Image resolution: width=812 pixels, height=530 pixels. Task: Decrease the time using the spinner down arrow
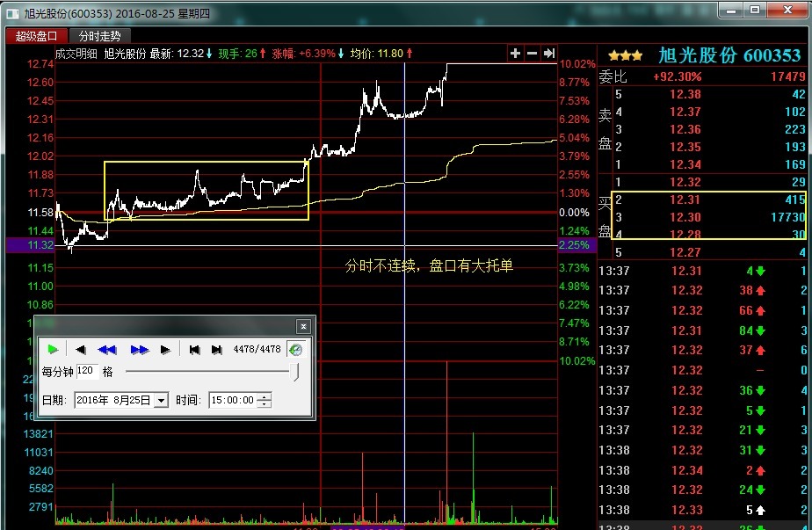point(265,404)
